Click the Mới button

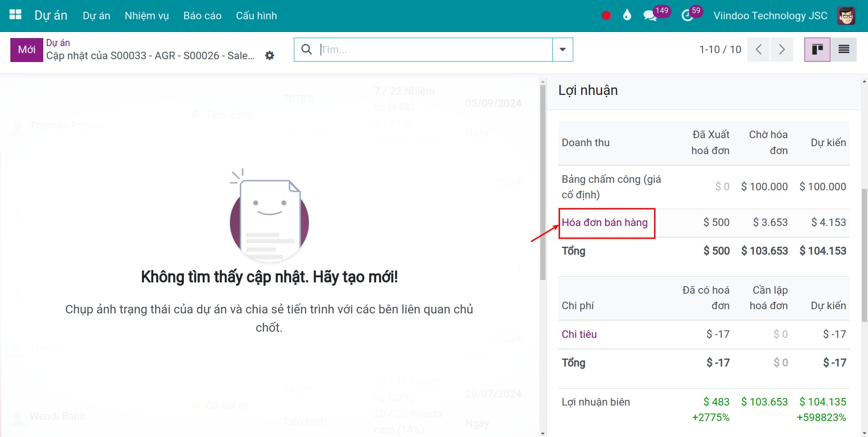27,50
